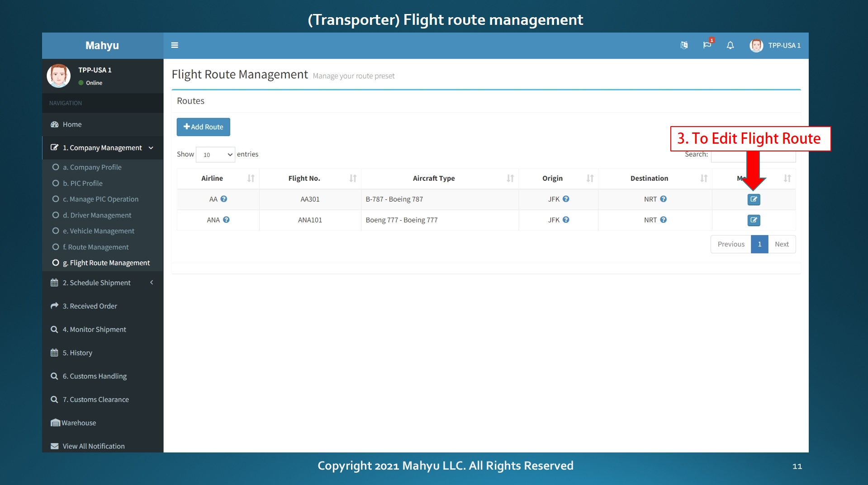868x485 pixels.
Task: Click the Mahyu logo title
Action: 102,46
